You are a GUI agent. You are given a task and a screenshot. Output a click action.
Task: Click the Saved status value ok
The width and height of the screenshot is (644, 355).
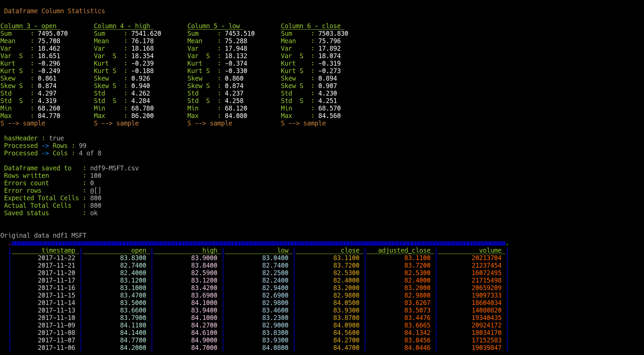coord(94,213)
